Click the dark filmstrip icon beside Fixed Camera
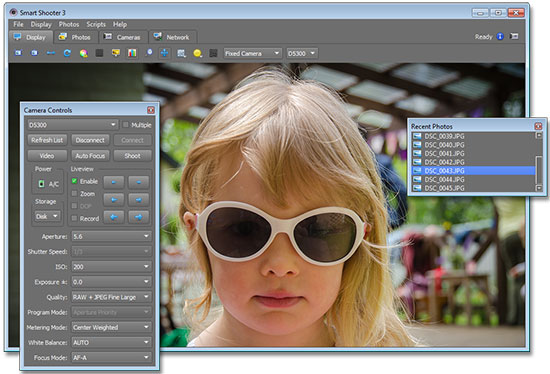The image size is (550, 374). pos(213,53)
